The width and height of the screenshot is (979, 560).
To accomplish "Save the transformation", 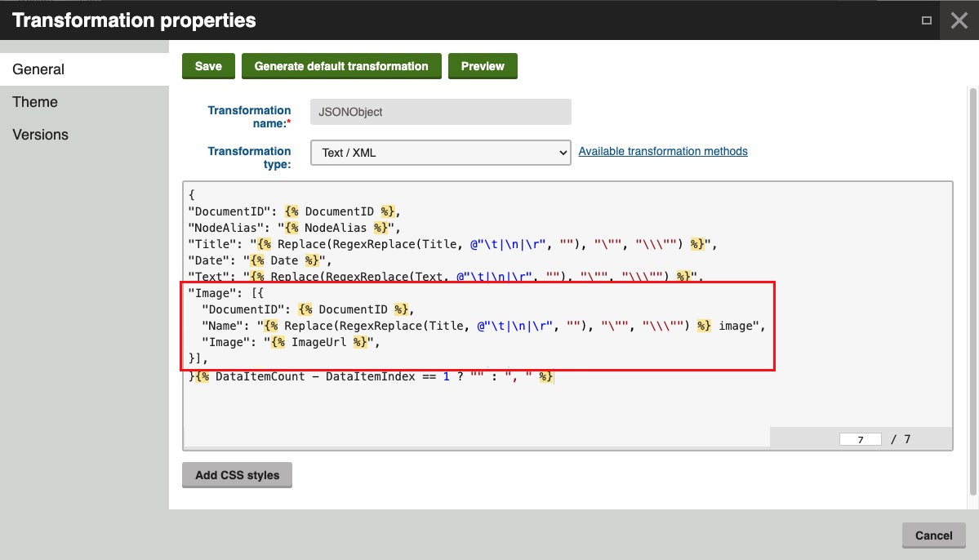I will (208, 66).
